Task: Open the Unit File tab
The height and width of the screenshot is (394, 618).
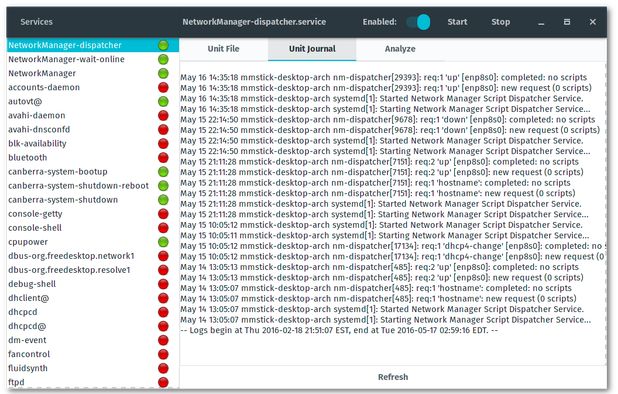Action: click(223, 49)
